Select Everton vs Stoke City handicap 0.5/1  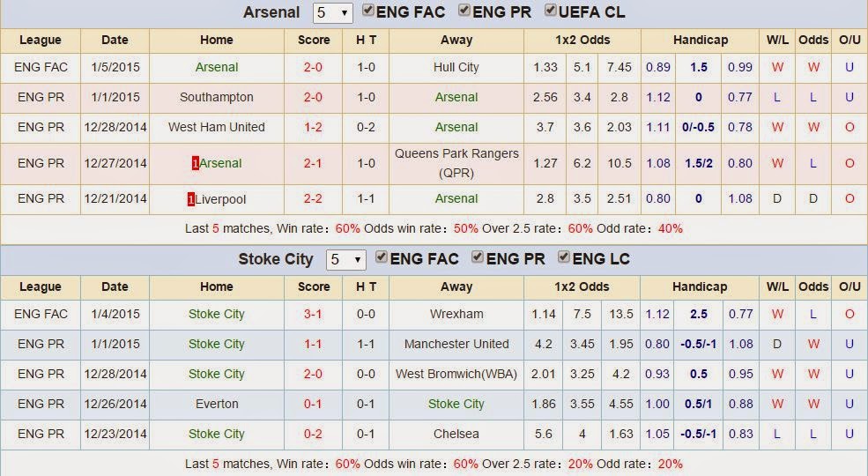tap(698, 404)
